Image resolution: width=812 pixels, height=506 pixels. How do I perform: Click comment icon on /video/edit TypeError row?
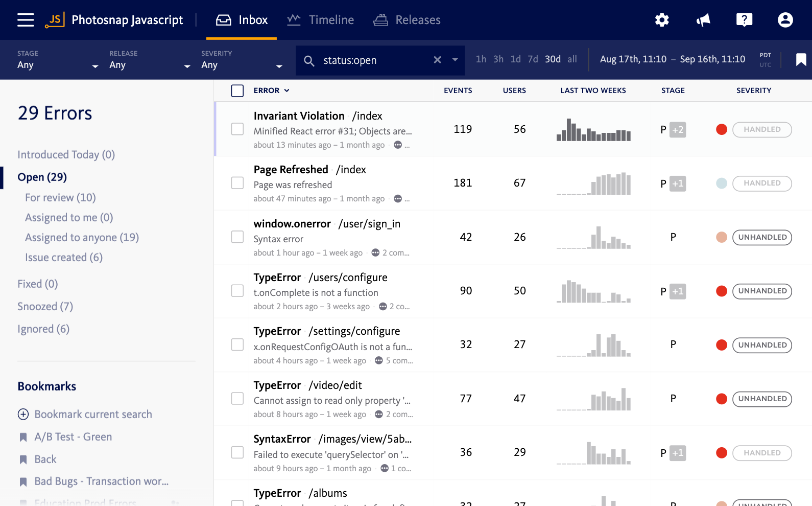tap(379, 415)
